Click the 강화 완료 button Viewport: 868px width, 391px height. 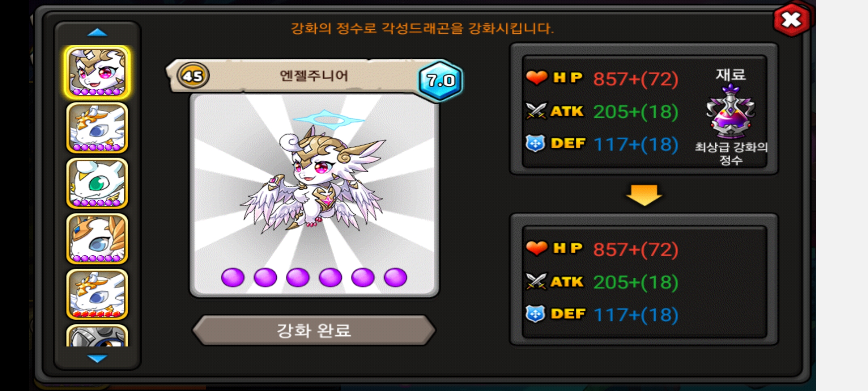tap(314, 330)
